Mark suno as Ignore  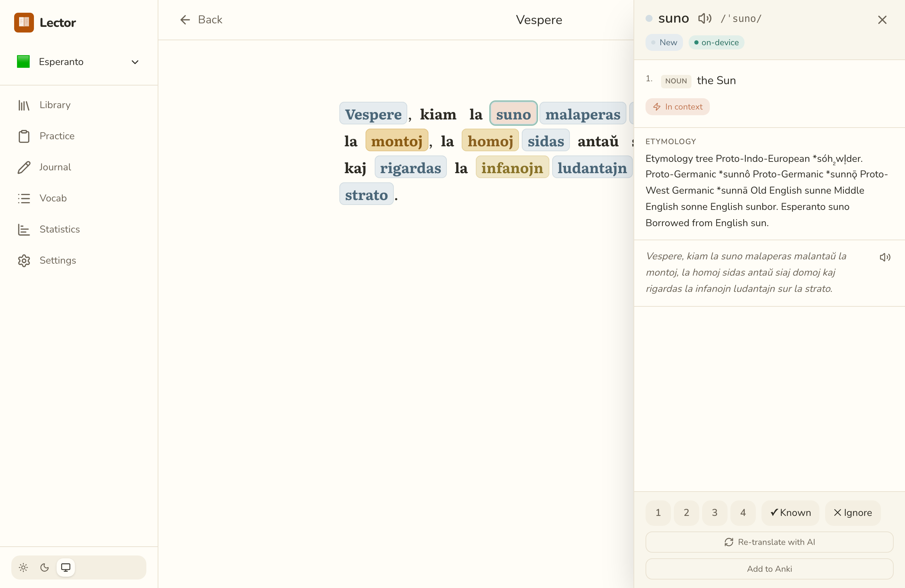[x=853, y=513]
